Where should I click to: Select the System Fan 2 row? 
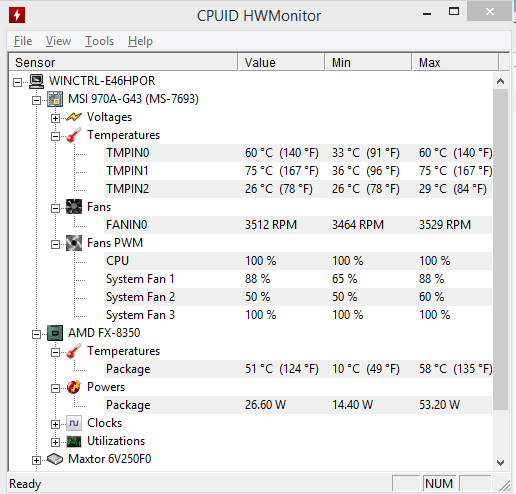pos(298,297)
